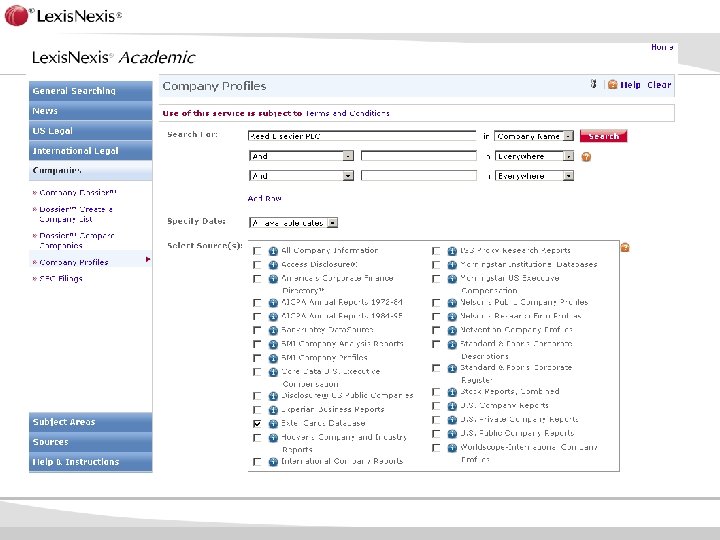Click the third row search term field
This screenshot has width=720, height=540.
pyautogui.click(x=419, y=176)
